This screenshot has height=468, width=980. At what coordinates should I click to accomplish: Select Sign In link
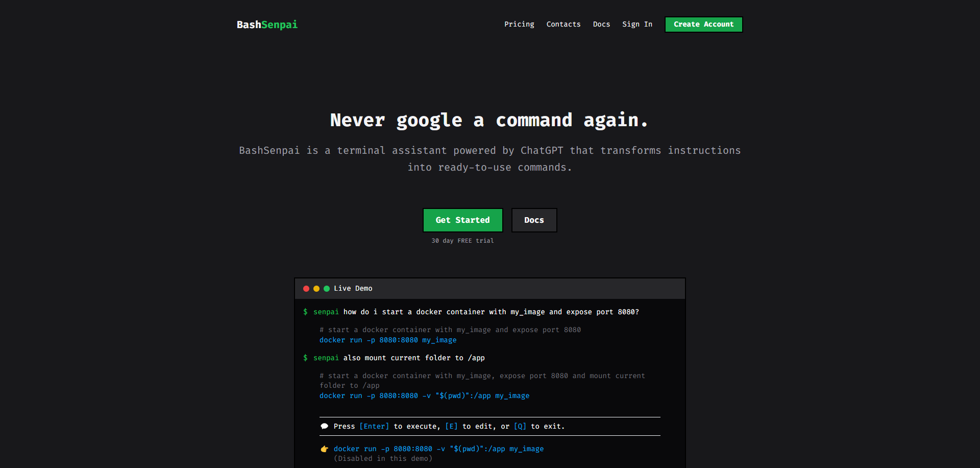[637, 24]
